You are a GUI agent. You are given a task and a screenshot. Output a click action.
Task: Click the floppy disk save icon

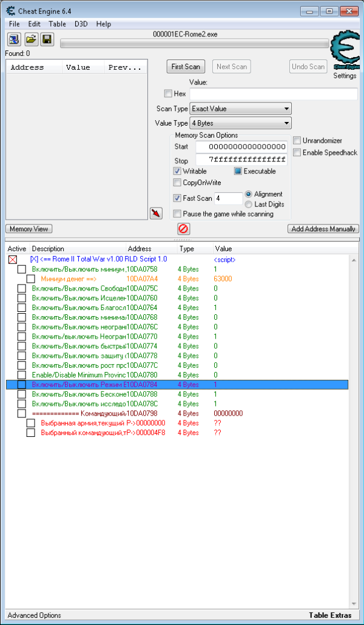47,39
